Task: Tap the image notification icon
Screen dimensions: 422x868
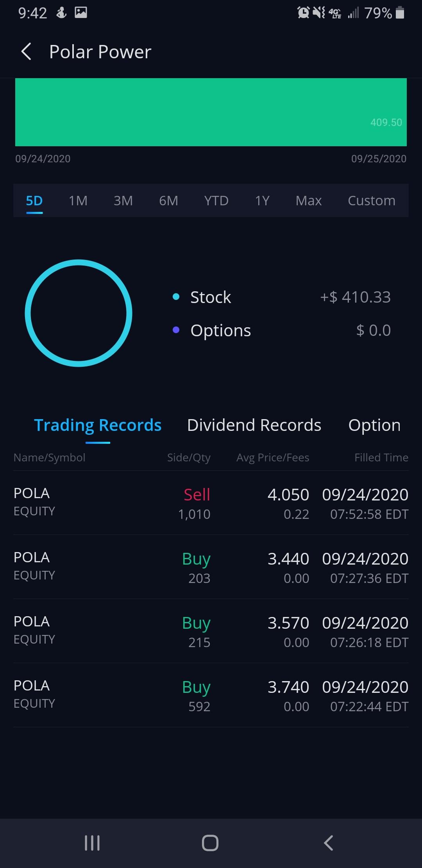Action: pyautogui.click(x=81, y=13)
